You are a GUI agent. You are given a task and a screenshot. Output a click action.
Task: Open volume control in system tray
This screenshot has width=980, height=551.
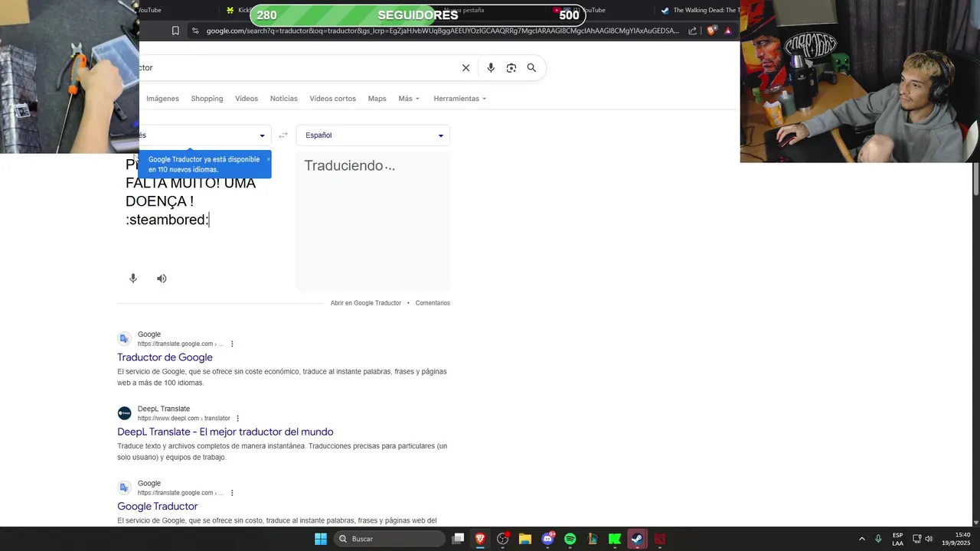[929, 539]
